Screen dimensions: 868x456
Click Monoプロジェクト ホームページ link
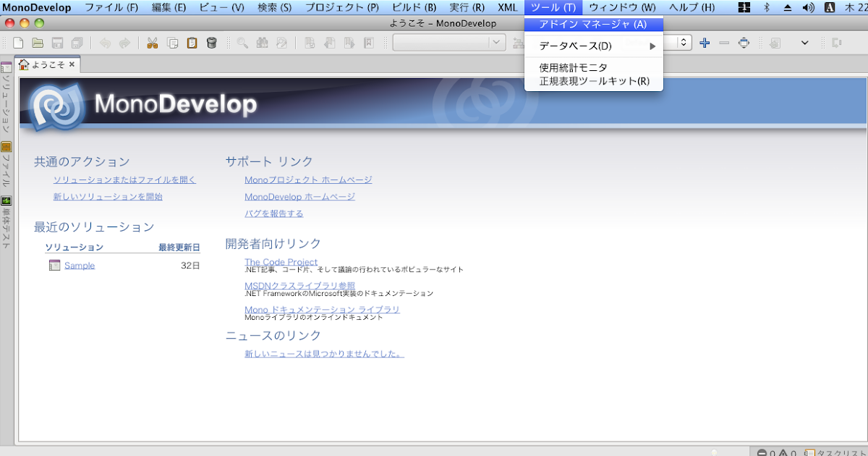(x=308, y=180)
